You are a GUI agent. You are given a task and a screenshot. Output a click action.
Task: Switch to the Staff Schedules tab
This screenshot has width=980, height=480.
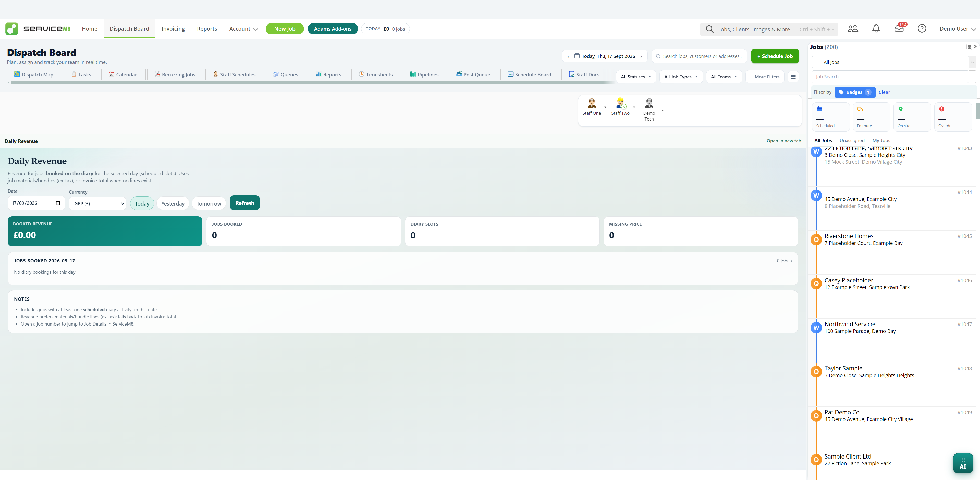tap(234, 75)
